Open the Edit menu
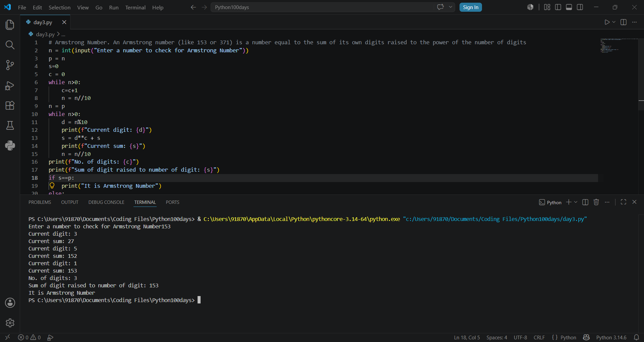The image size is (644, 342). coord(37,7)
